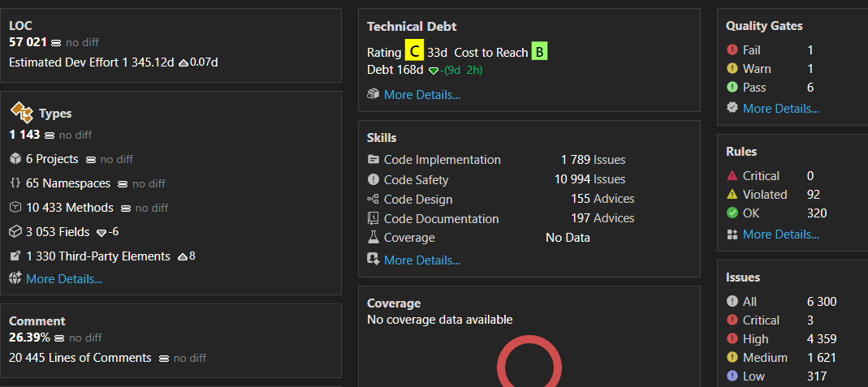Click the Methods box icon
Screen dimensions: 868x387
pos(15,208)
